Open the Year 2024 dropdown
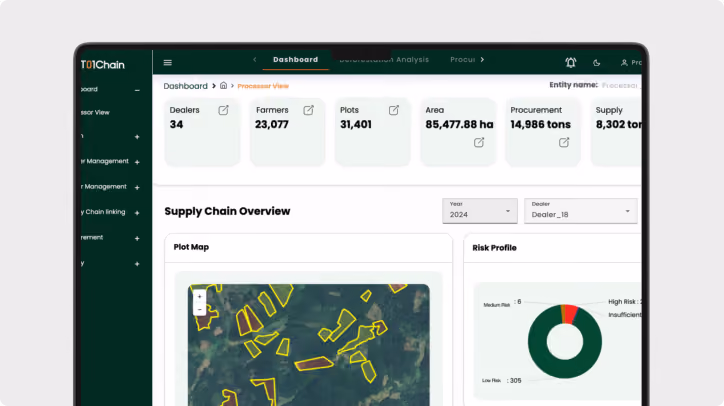The width and height of the screenshot is (724, 406). coord(480,211)
